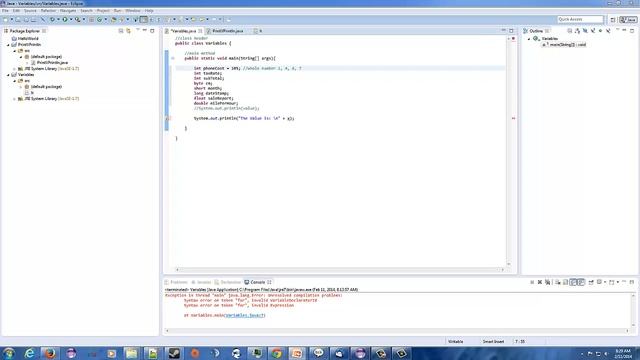Click the Variables.java:7 link in Console

click(x=245, y=316)
